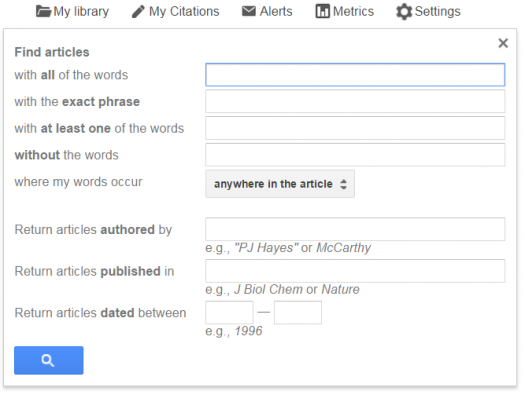Click the 'My library' menu label
This screenshot has width=525, height=395.
coord(81,12)
